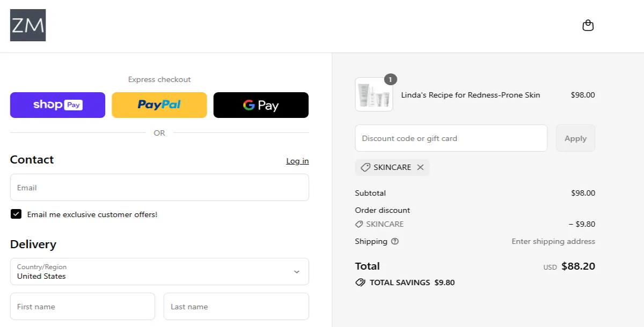Open the shopping bag cart icon

pyautogui.click(x=588, y=26)
